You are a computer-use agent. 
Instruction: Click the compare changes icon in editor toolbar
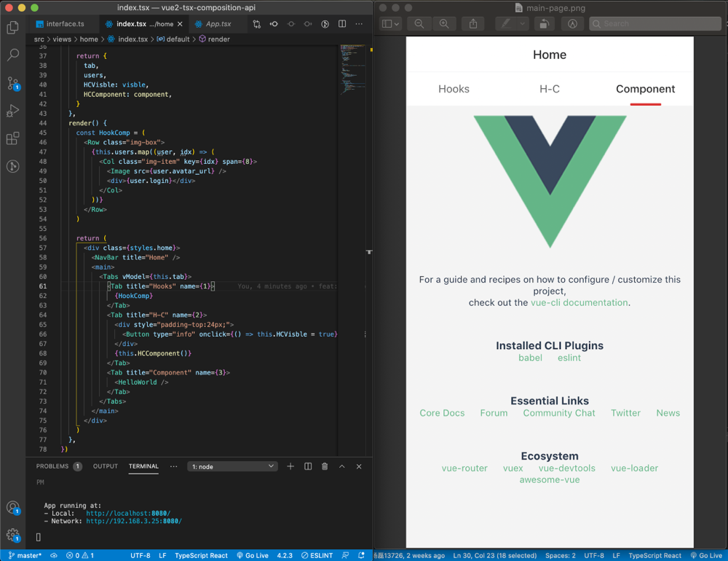tap(257, 24)
